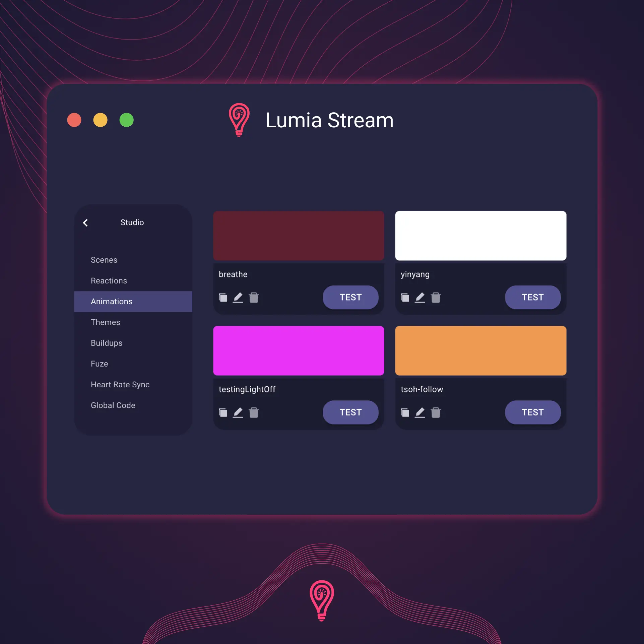
Task: Select Themes from the Studio sidebar
Action: [105, 322]
